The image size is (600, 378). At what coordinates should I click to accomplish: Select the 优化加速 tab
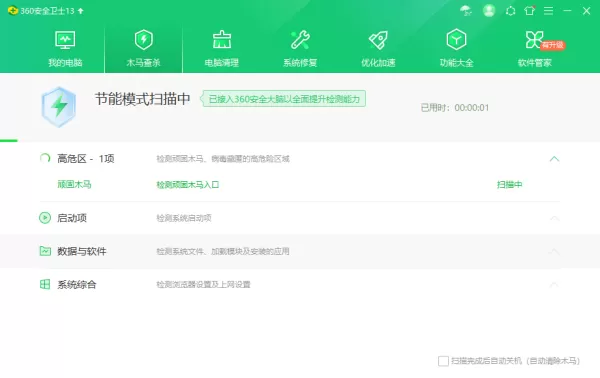point(378,49)
